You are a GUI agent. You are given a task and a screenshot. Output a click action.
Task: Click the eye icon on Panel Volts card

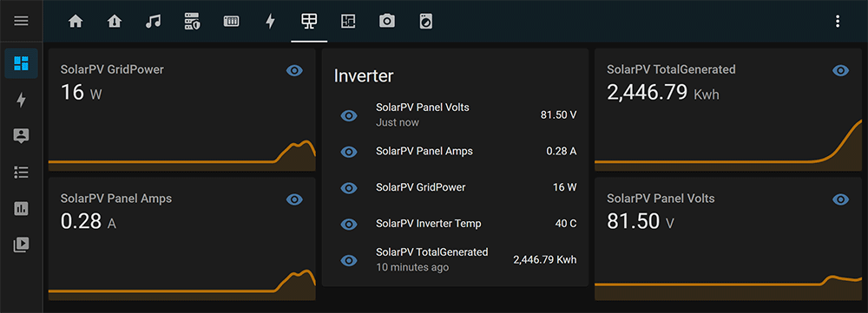(840, 199)
